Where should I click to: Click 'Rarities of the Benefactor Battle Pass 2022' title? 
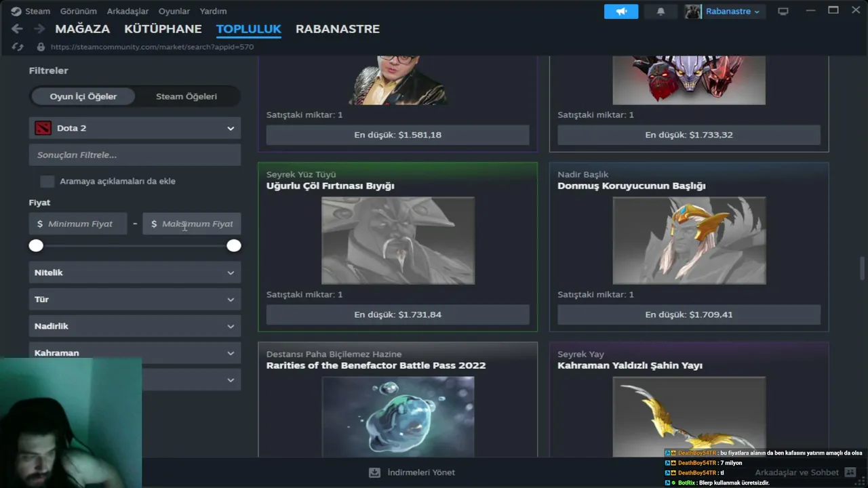[x=376, y=365]
